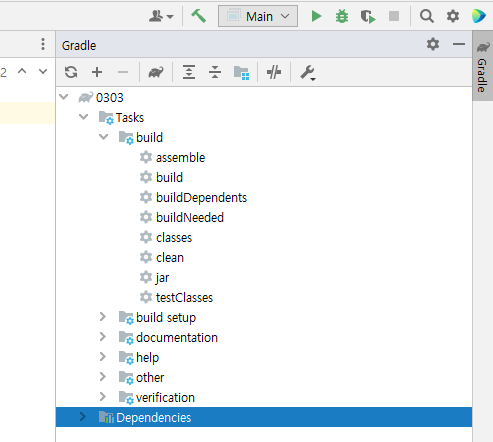Start debugging with the bug icon

342,16
